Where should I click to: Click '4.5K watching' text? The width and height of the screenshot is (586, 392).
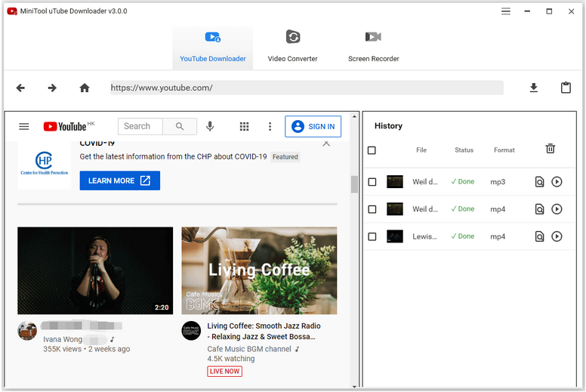click(231, 359)
